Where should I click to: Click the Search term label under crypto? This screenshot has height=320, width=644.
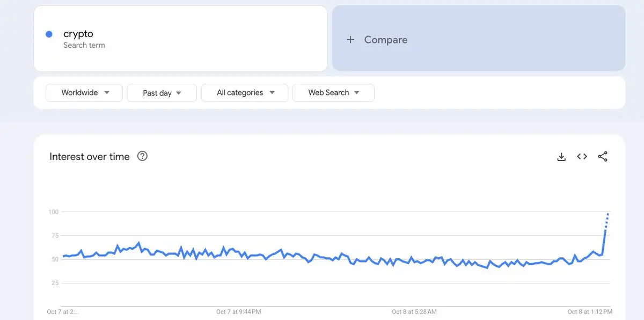tap(84, 46)
